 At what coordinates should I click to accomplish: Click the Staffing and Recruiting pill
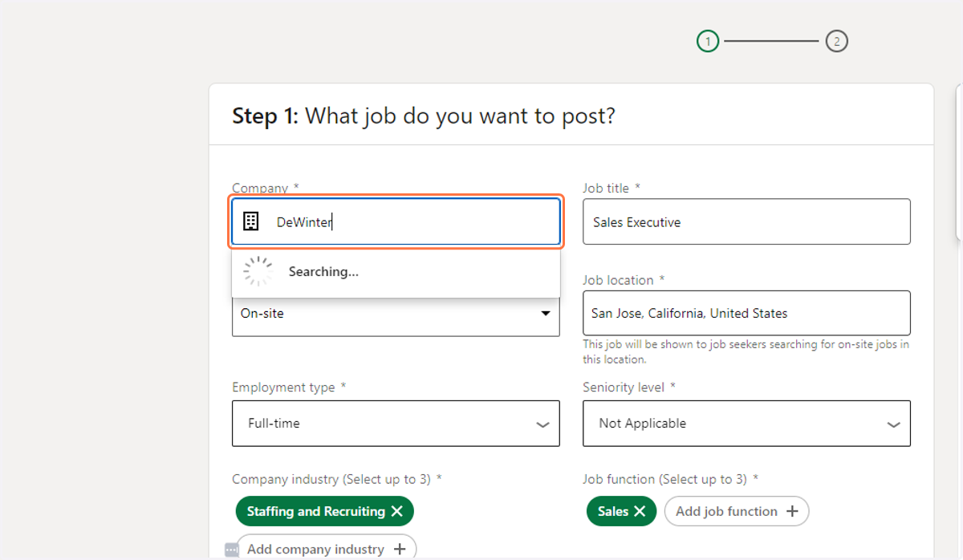[x=324, y=511]
